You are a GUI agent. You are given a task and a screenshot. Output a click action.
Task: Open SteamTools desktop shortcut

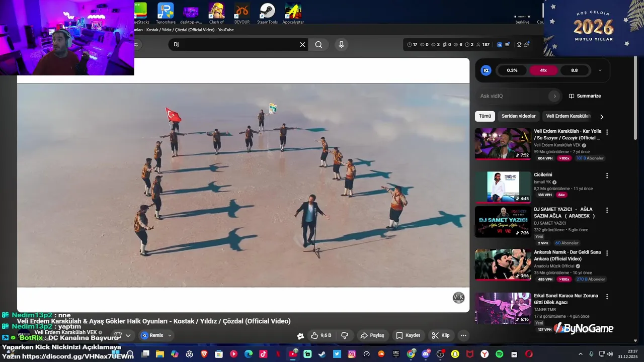[x=267, y=13]
